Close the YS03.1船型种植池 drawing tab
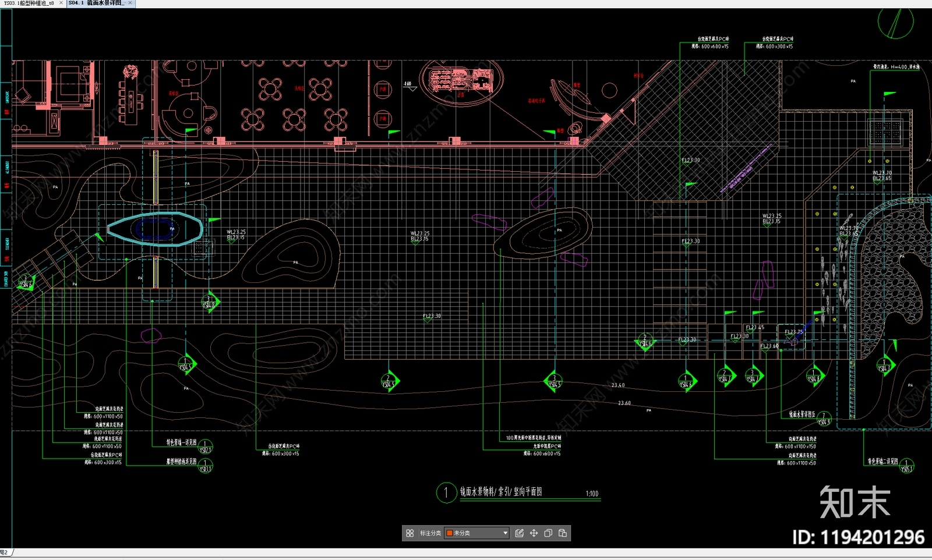This screenshot has height=560, width=932. coord(61,3)
